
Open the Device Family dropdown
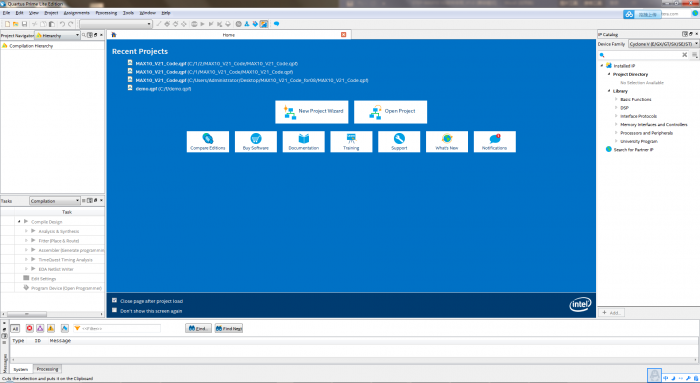coord(663,44)
